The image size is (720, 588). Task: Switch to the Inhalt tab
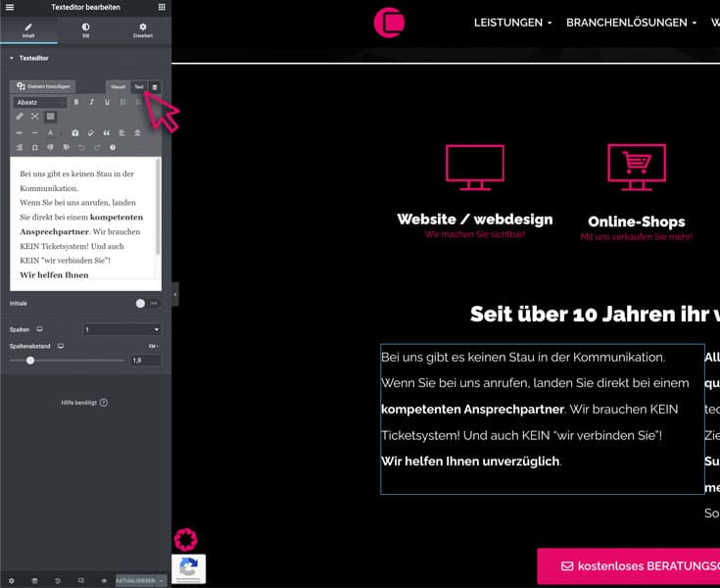(x=28, y=30)
